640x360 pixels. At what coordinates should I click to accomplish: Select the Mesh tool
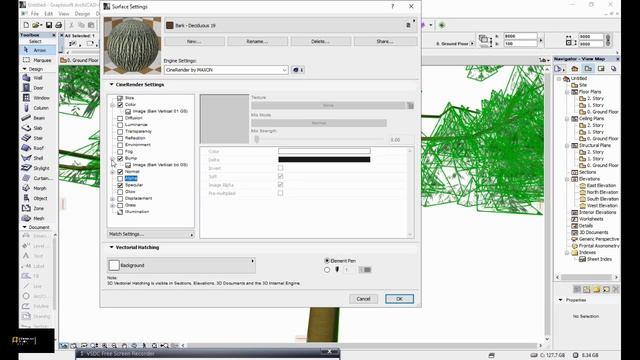coord(38,218)
